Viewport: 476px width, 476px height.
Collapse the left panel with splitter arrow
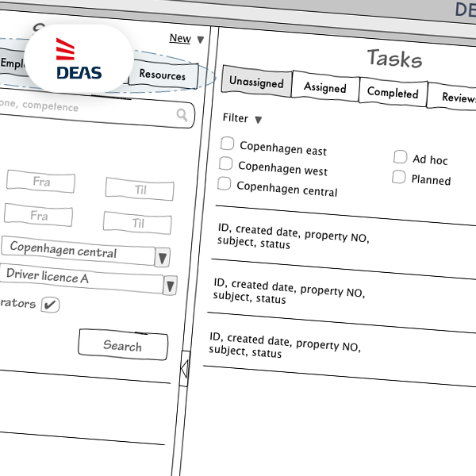(x=184, y=369)
